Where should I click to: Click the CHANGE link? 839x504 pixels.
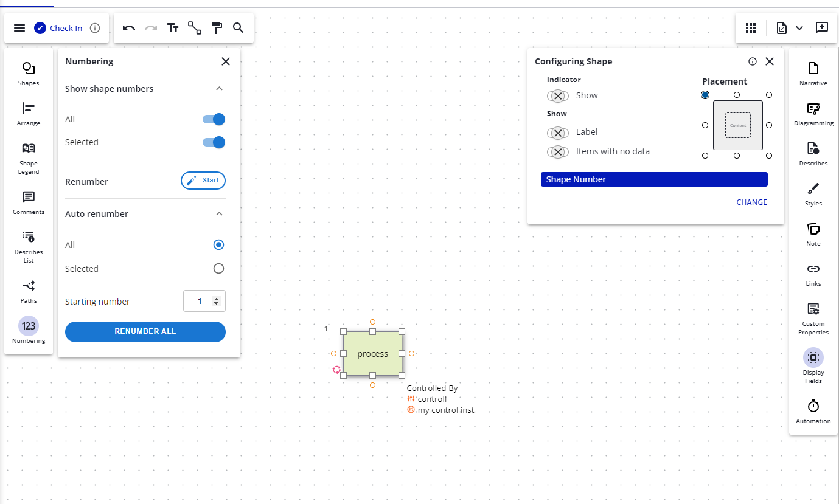point(751,202)
